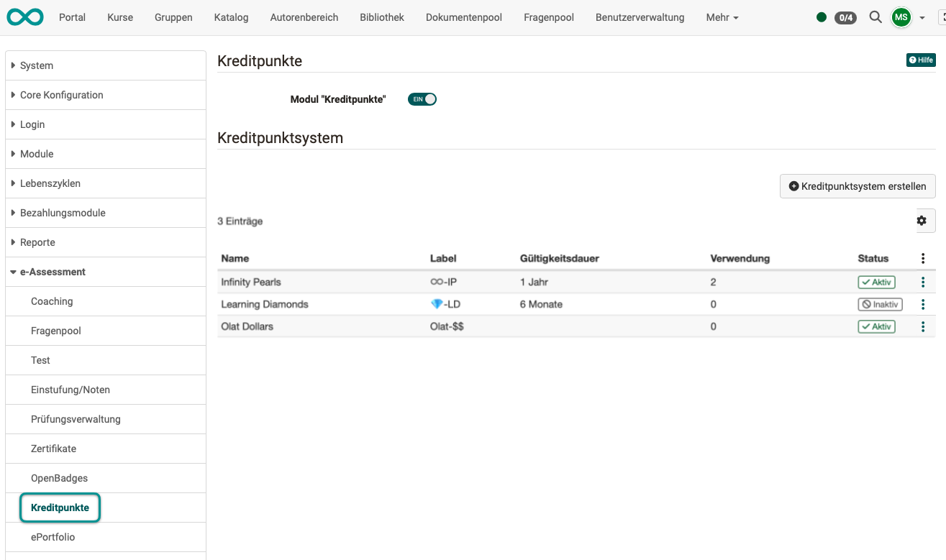Open the three-dot menu for Infinity Pearls
The image size is (946, 560).
point(922,282)
